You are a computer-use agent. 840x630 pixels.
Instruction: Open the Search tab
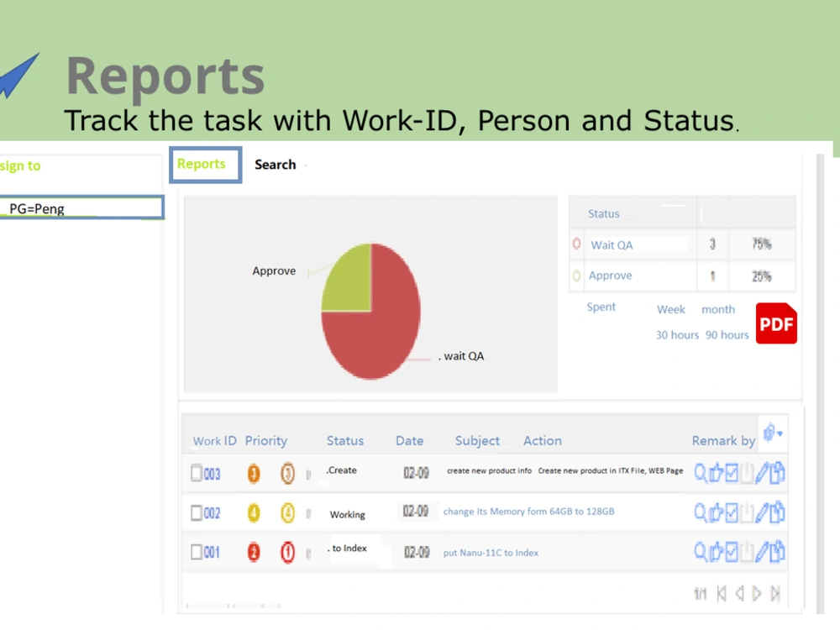pyautogui.click(x=275, y=165)
